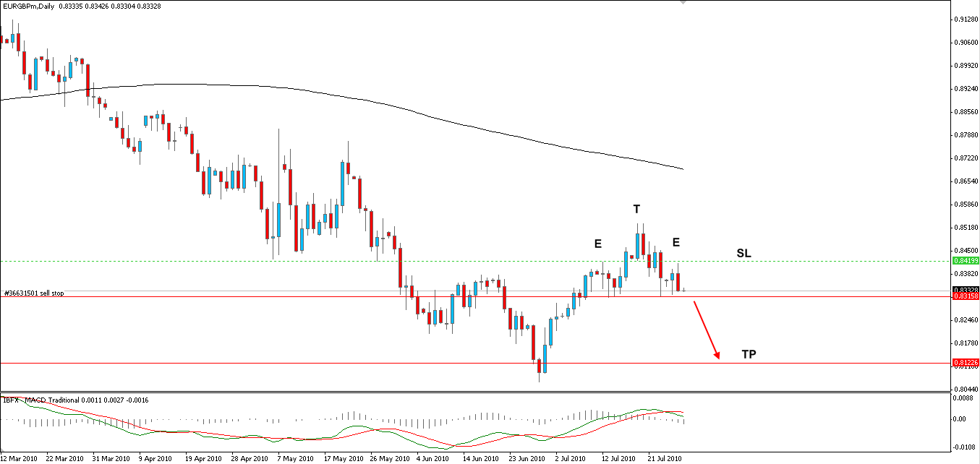Click the 0.87880 price scale value
The height and width of the screenshot is (464, 980).
pos(966,135)
